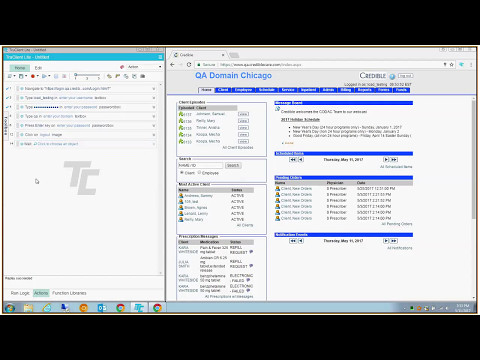Screen dimensions: 480x360
Task: Open the Client tab in Credible navigation
Action: (x=223, y=90)
